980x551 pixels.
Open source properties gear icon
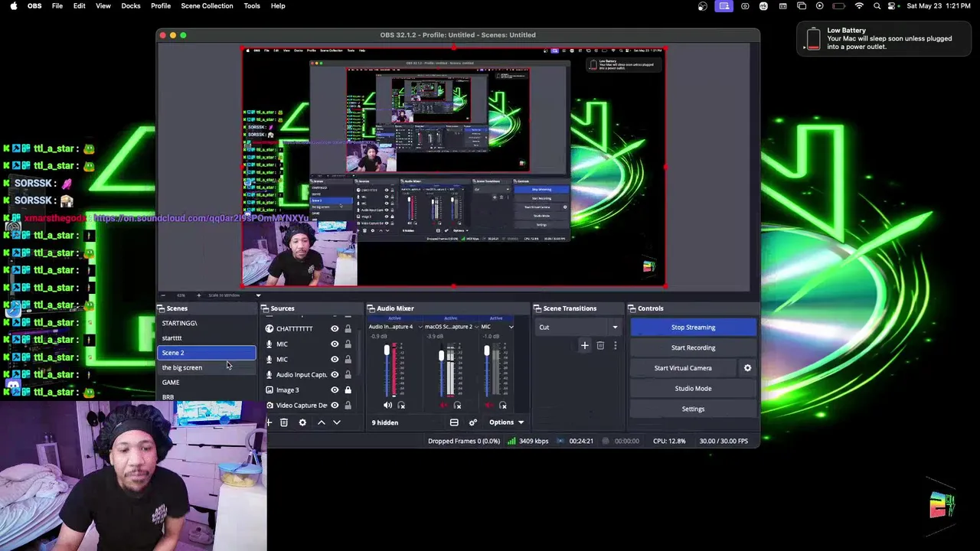(302, 422)
